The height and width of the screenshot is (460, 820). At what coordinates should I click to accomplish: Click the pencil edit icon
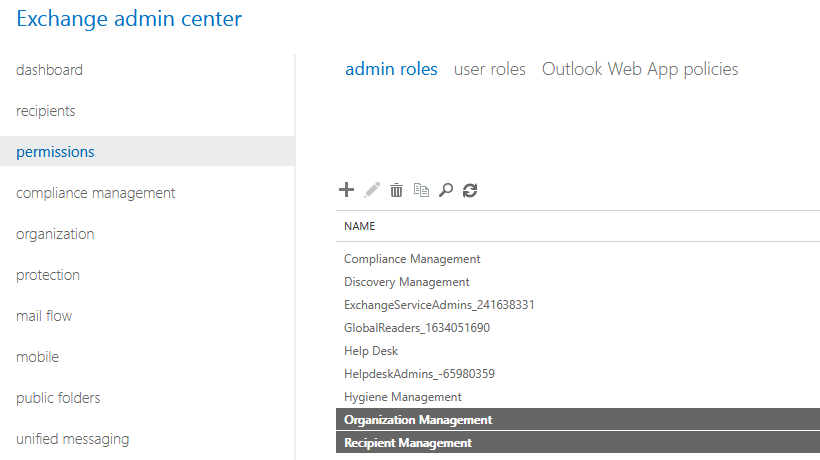click(x=372, y=190)
